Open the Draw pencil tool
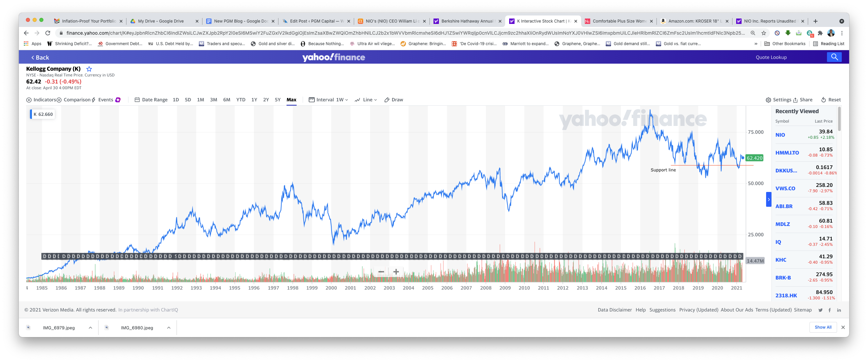868x362 pixels. pos(393,100)
